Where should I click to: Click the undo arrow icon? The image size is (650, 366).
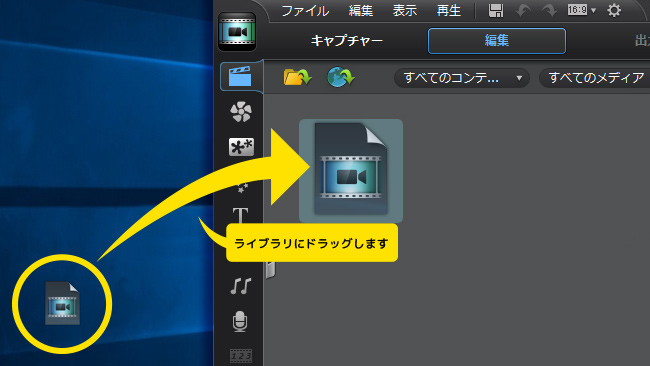click(523, 11)
